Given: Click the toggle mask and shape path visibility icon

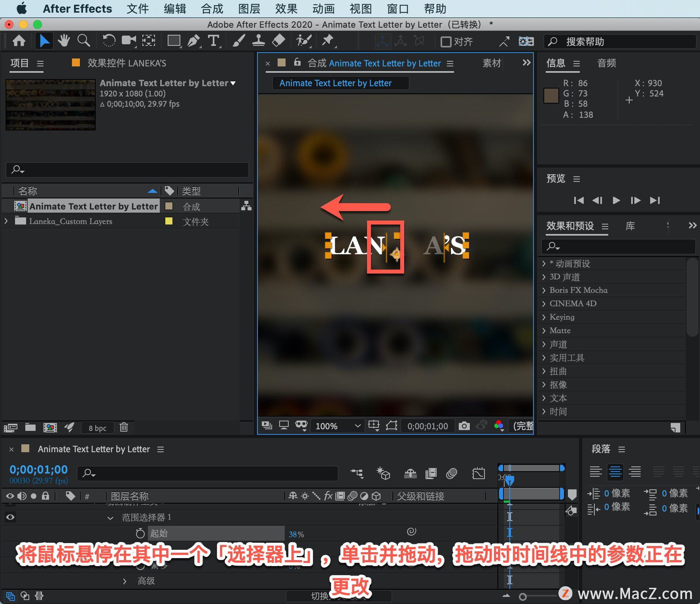Looking at the screenshot, I should point(392,426).
